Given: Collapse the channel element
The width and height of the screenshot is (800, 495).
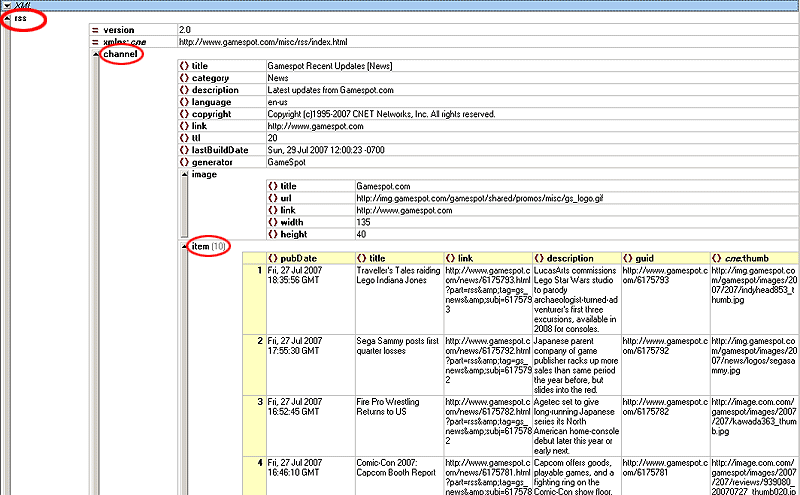Looking at the screenshot, I should click(96, 54).
